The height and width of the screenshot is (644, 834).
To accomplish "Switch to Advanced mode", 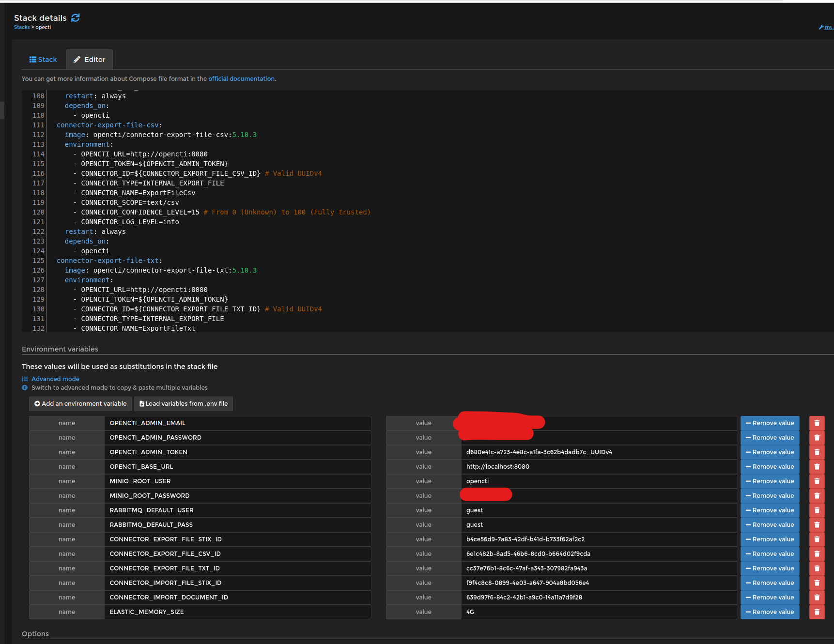I will click(x=55, y=379).
